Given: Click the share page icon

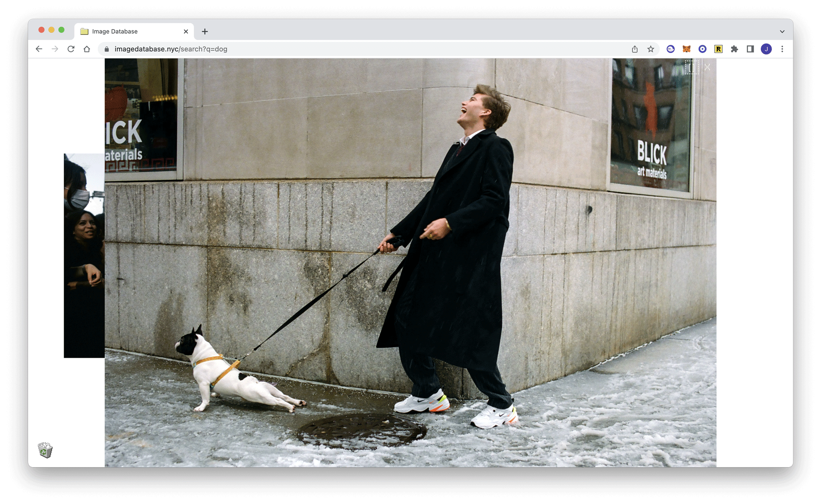Looking at the screenshot, I should pyautogui.click(x=635, y=49).
